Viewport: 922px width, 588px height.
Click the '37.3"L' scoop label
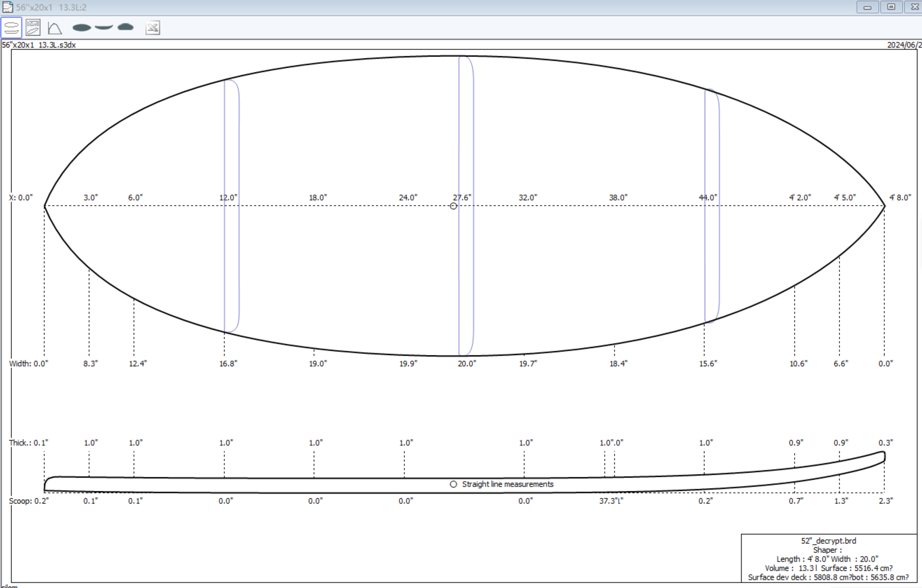pyautogui.click(x=611, y=501)
